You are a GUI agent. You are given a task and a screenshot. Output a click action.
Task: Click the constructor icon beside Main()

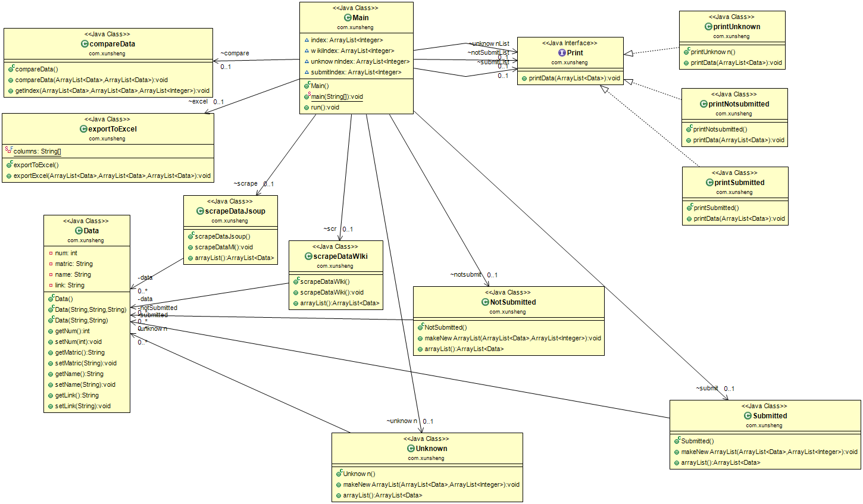click(x=306, y=85)
